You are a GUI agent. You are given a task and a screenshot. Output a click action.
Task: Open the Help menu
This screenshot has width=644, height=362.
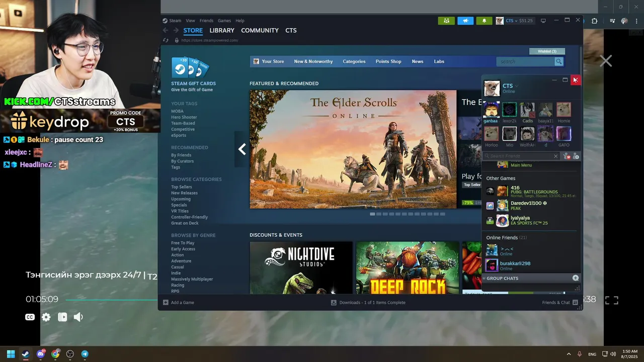point(240,21)
